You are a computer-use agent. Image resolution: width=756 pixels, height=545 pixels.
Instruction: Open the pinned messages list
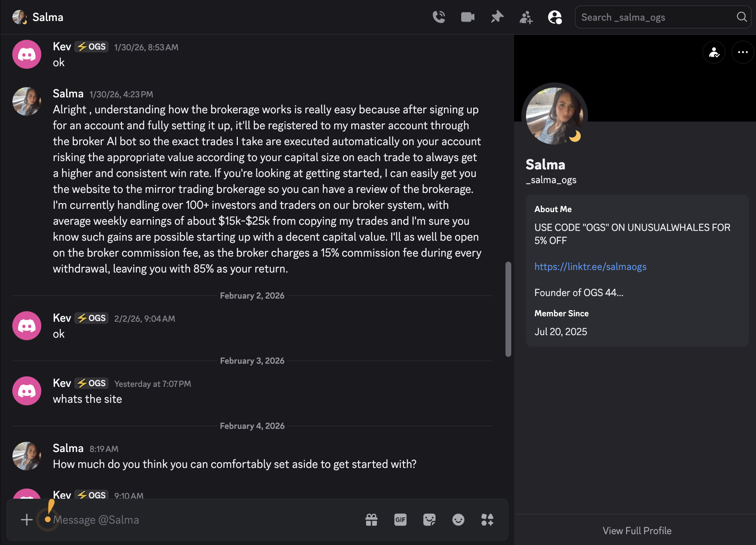coord(497,17)
